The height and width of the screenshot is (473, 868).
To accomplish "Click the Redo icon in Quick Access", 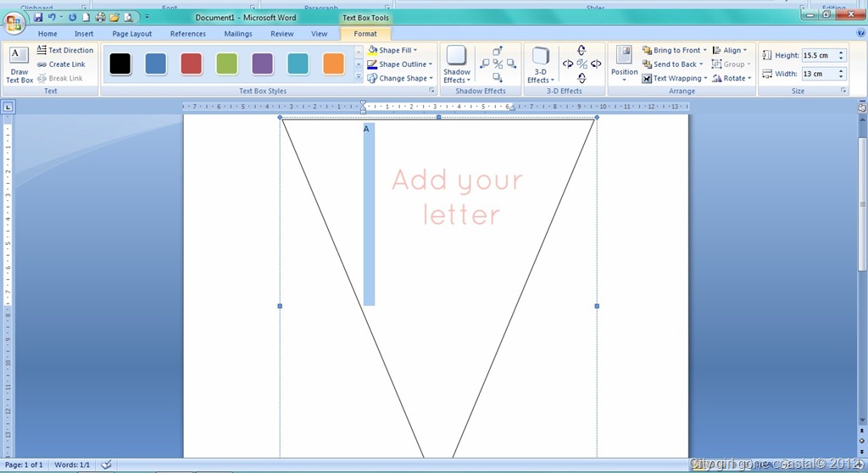I will coord(72,18).
